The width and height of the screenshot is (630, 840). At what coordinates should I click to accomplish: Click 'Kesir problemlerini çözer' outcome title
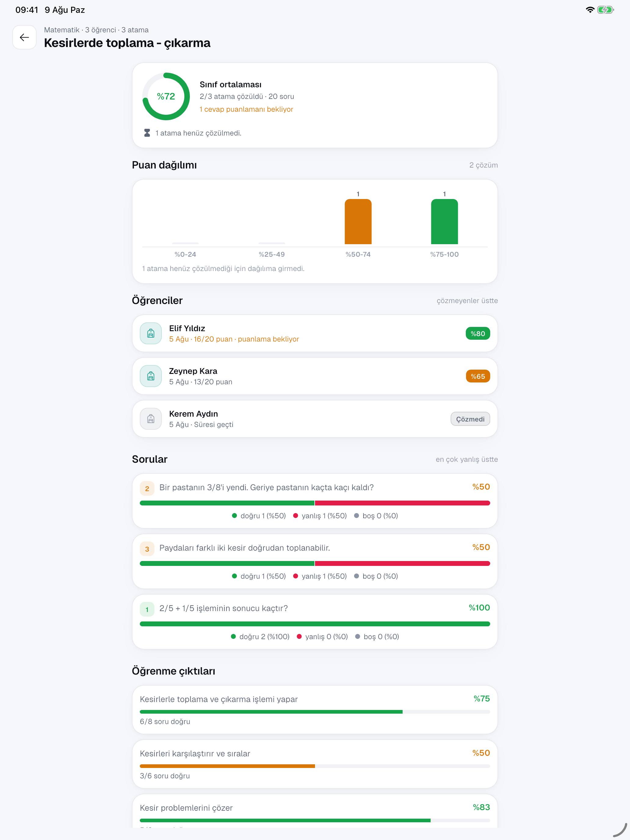coord(186,808)
